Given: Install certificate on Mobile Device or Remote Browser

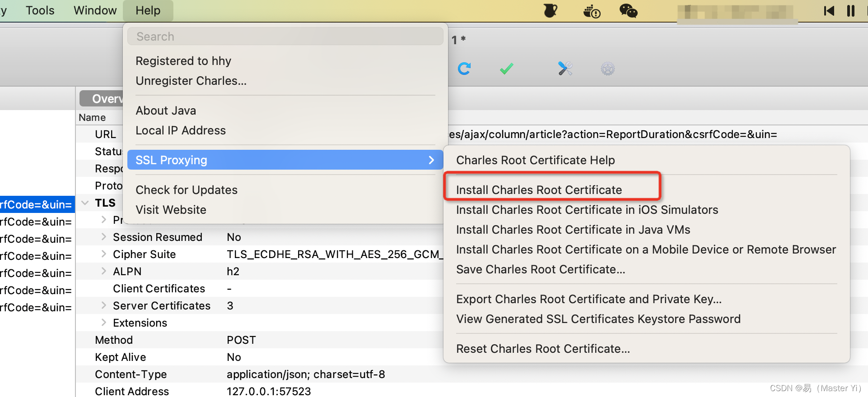Looking at the screenshot, I should coord(647,249).
